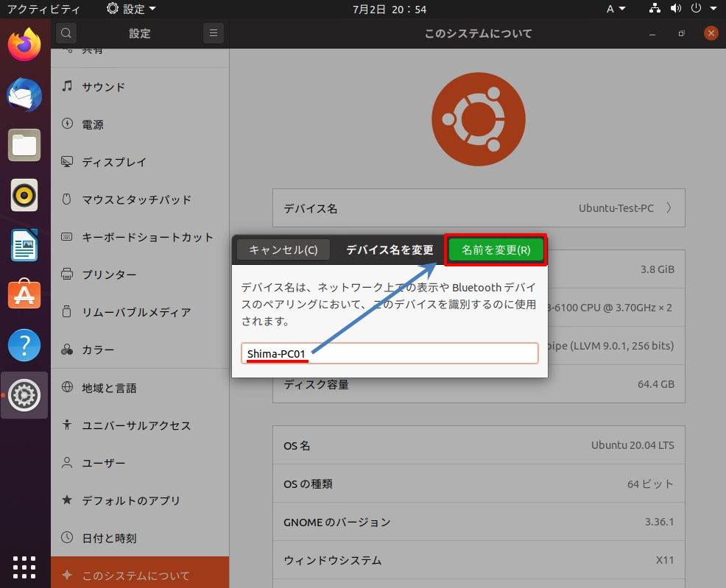This screenshot has height=588, width=726.
Task: Click the device name field containing Shima-PC01
Action: tap(390, 353)
